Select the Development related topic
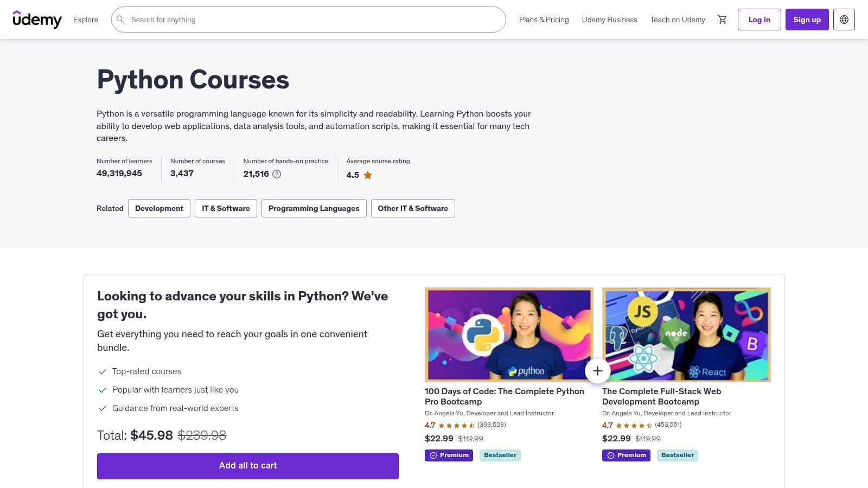This screenshot has width=868, height=488. point(159,208)
